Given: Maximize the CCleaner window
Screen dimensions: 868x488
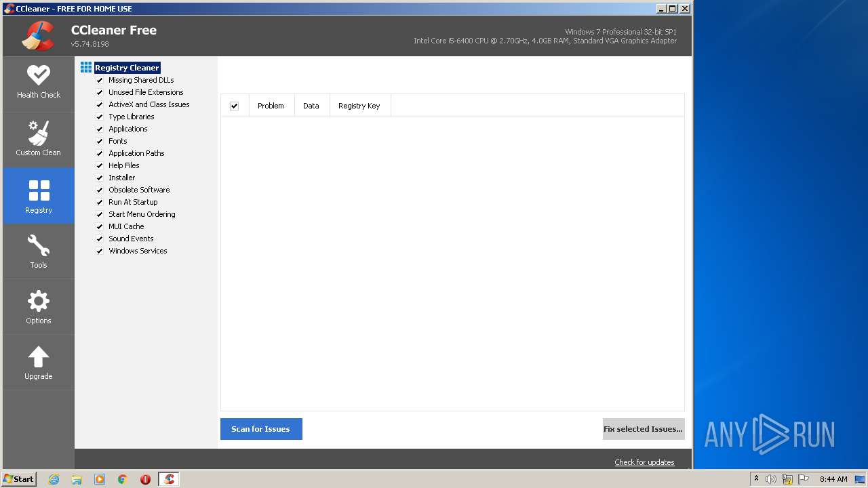Looking at the screenshot, I should tap(673, 8).
